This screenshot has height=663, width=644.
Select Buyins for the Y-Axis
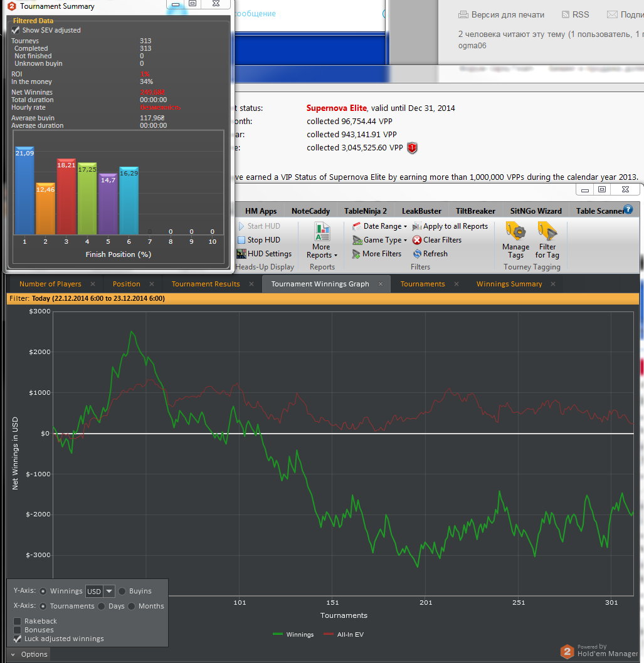(x=122, y=591)
